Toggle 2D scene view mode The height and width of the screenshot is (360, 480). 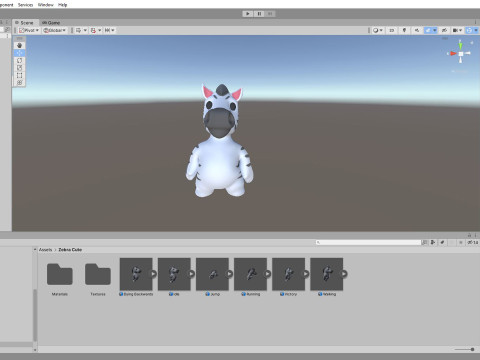point(392,30)
